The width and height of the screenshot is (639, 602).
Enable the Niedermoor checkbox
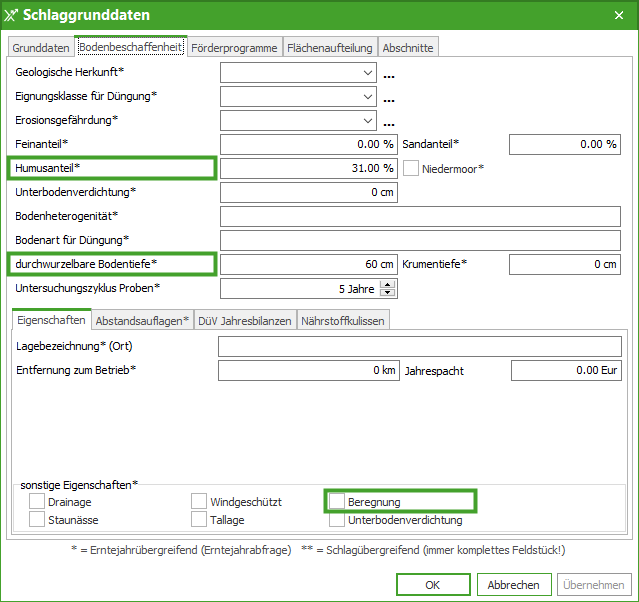click(x=411, y=168)
